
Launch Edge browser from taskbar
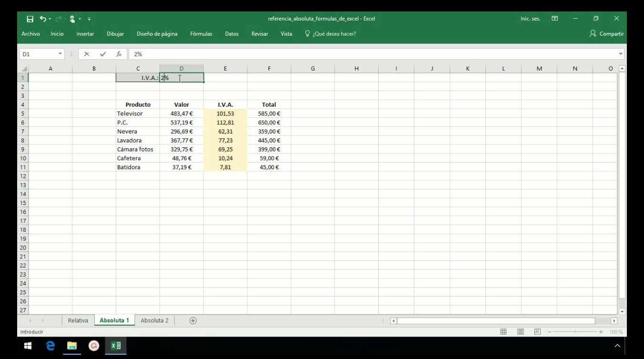pyautogui.click(x=50, y=346)
